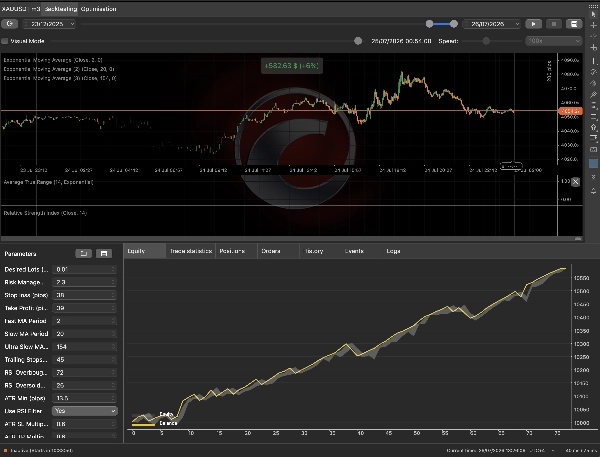Click the Speed slider knob

pos(486,41)
